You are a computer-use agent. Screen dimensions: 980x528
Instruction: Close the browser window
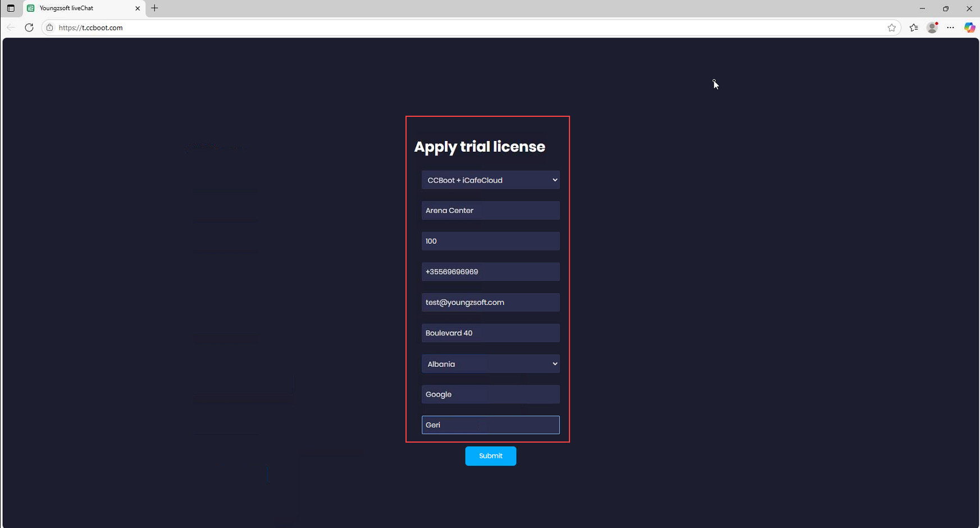point(969,8)
